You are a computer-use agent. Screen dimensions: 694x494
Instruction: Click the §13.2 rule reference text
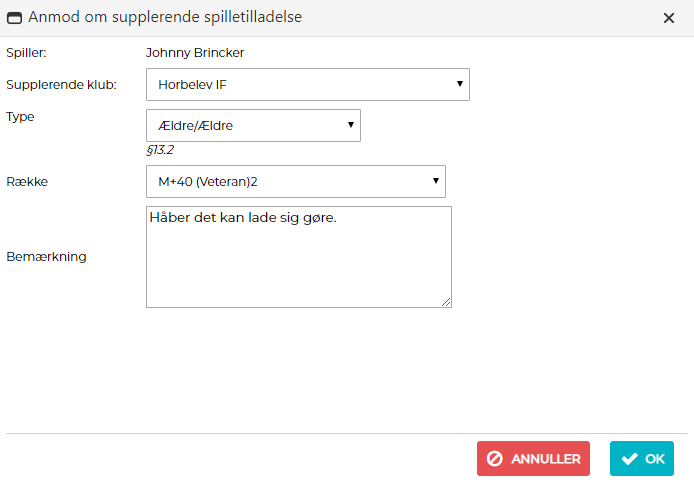pyautogui.click(x=162, y=150)
